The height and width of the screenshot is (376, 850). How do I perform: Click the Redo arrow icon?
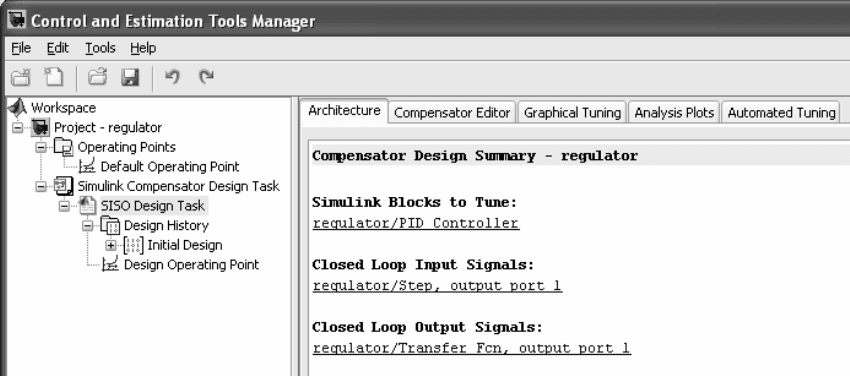[206, 77]
